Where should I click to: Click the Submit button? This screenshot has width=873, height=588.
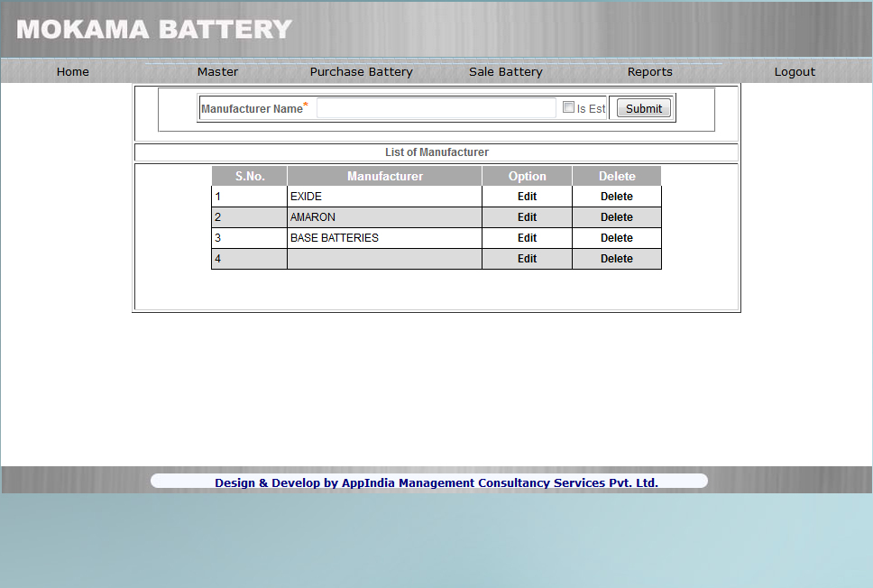point(644,108)
